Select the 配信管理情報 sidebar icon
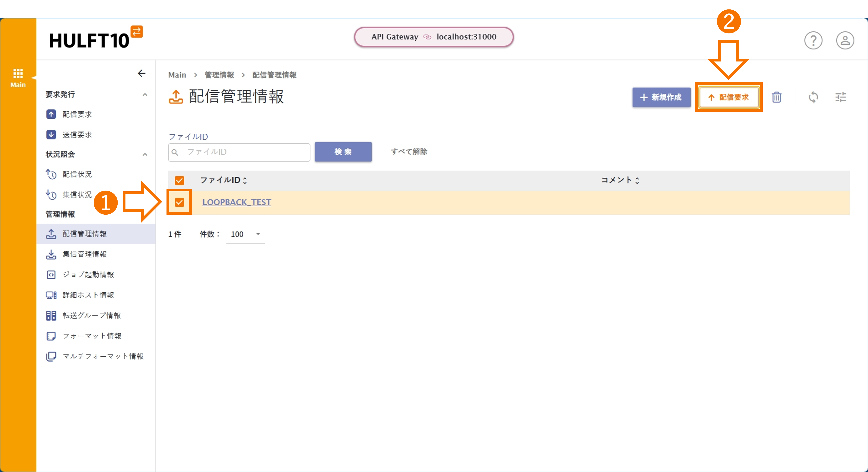Viewport: 868px width, 472px height. pyautogui.click(x=51, y=234)
